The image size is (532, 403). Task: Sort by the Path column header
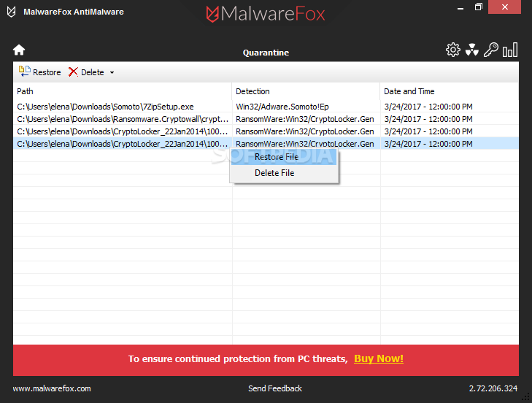123,91
